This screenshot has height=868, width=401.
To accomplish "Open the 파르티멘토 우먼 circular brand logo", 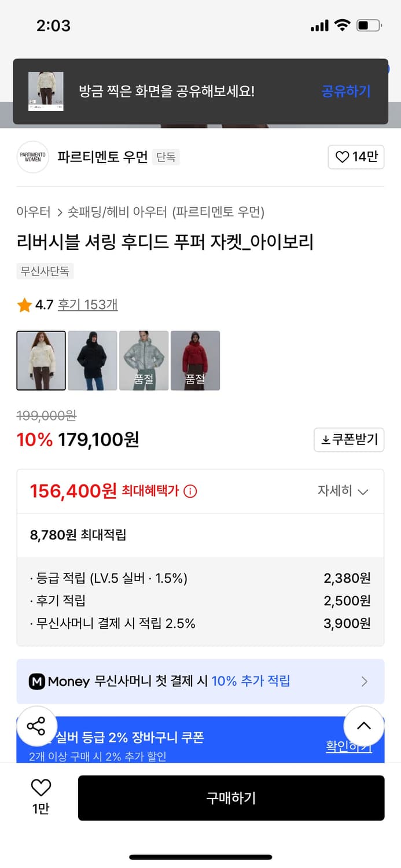I will (32, 157).
